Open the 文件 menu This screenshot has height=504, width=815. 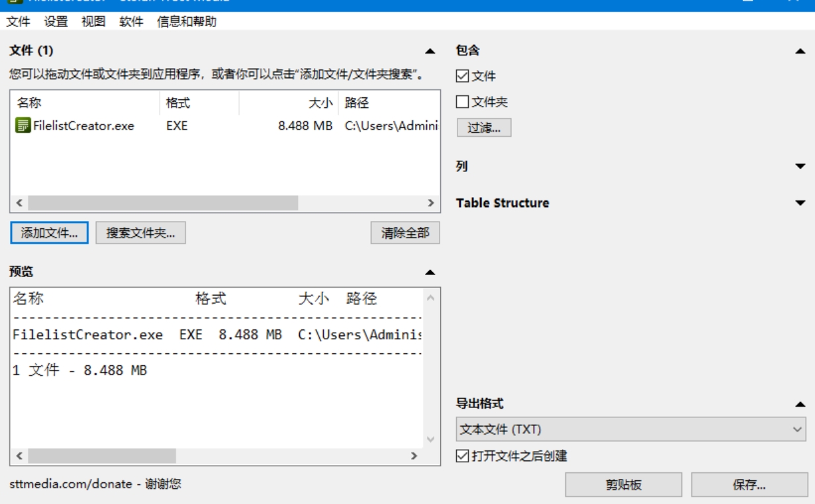pyautogui.click(x=19, y=22)
